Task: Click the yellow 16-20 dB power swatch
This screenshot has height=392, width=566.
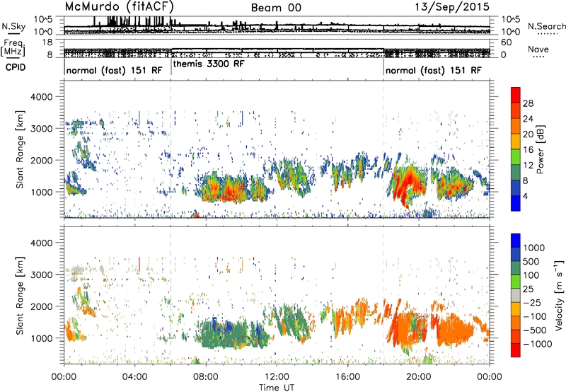Action: click(516, 141)
